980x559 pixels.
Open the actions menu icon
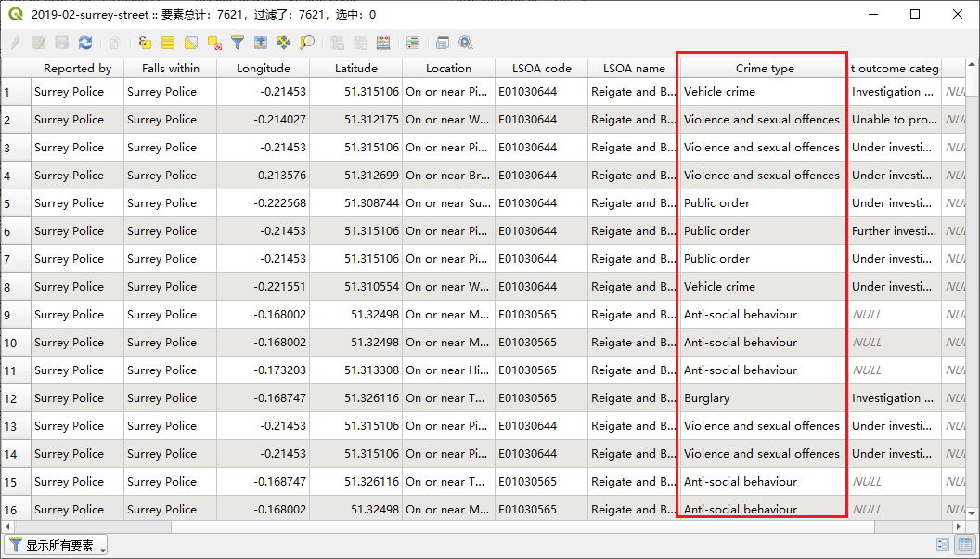point(466,43)
